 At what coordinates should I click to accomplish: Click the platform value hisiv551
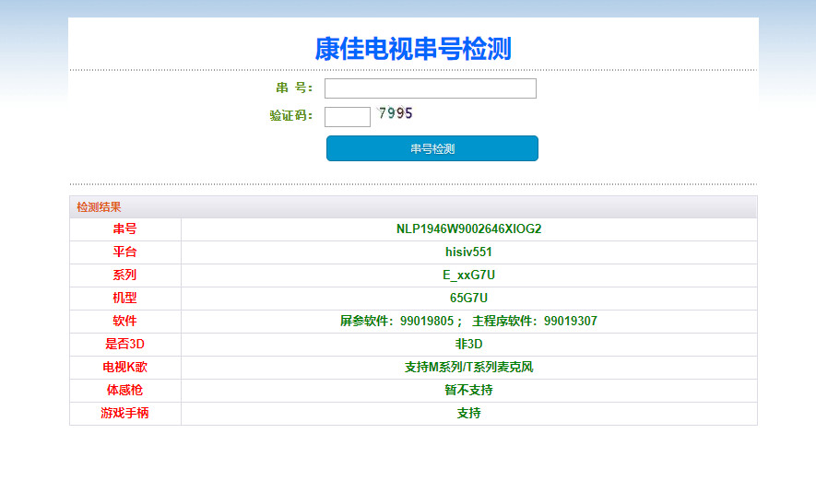tap(469, 252)
